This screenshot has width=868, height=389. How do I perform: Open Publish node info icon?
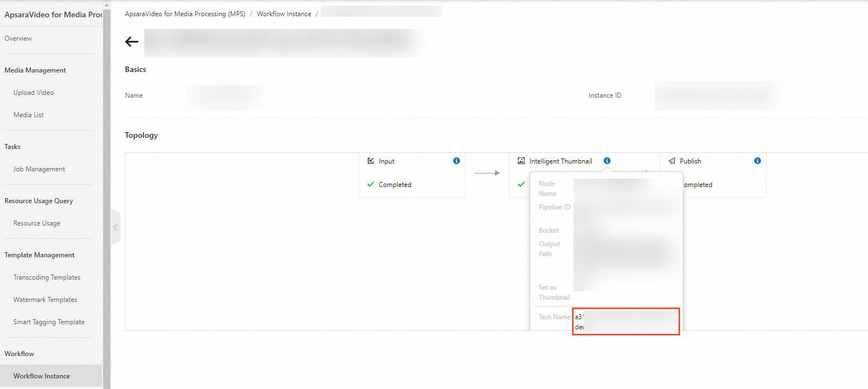758,161
